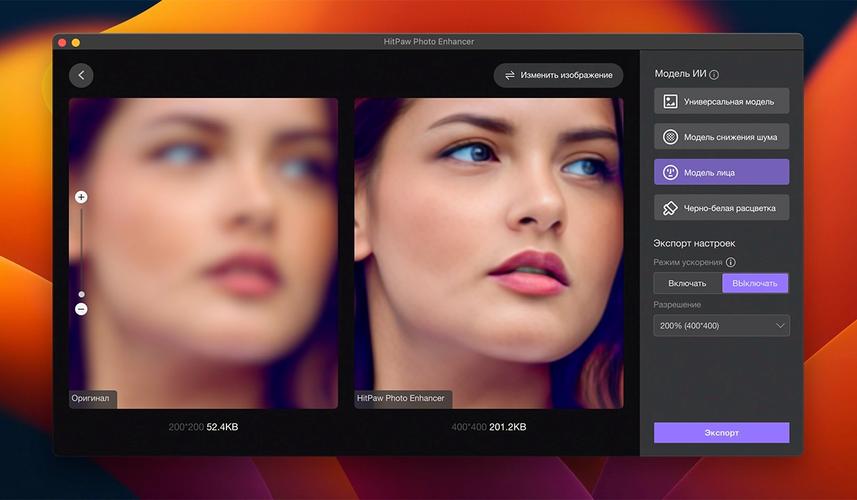857x500 pixels.
Task: Click the Экспорт button
Action: pos(721,432)
